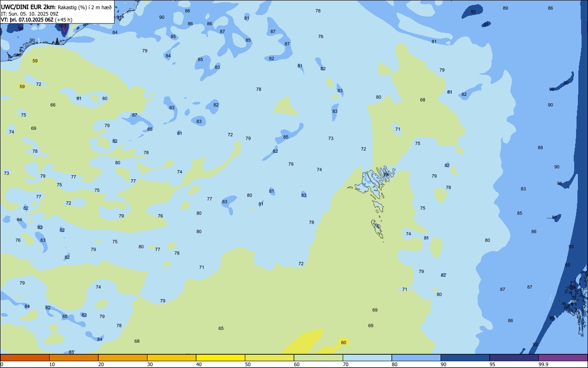588x368 pixels.
Task: Select the 50–60 pale yellow legend swatch
Action: click(x=269, y=358)
